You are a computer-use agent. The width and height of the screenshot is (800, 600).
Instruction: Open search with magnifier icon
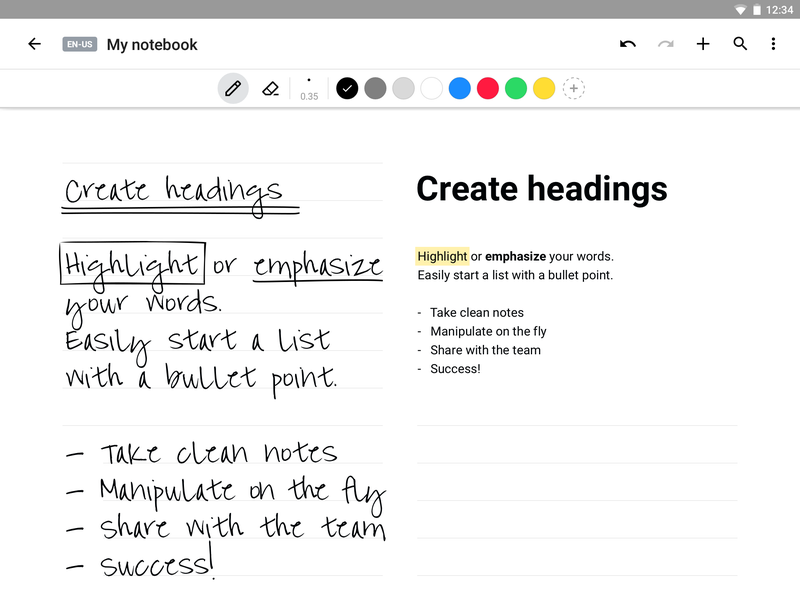point(740,44)
